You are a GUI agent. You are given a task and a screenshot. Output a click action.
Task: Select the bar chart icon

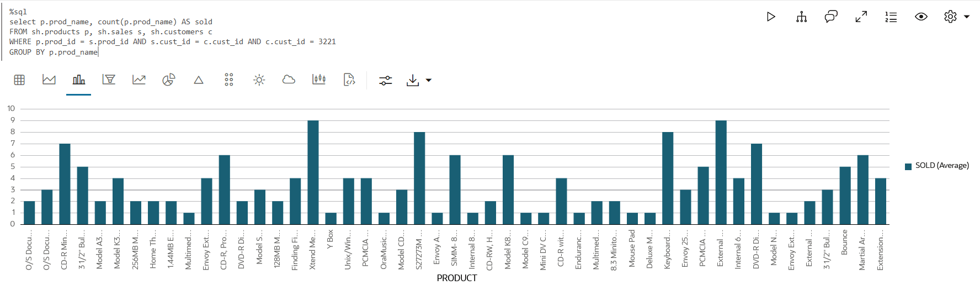pyautogui.click(x=79, y=80)
